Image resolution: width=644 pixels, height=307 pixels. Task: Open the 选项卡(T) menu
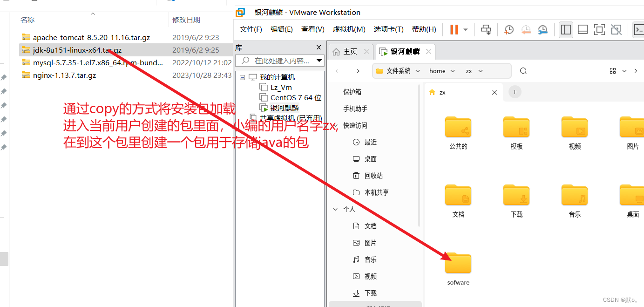[388, 29]
